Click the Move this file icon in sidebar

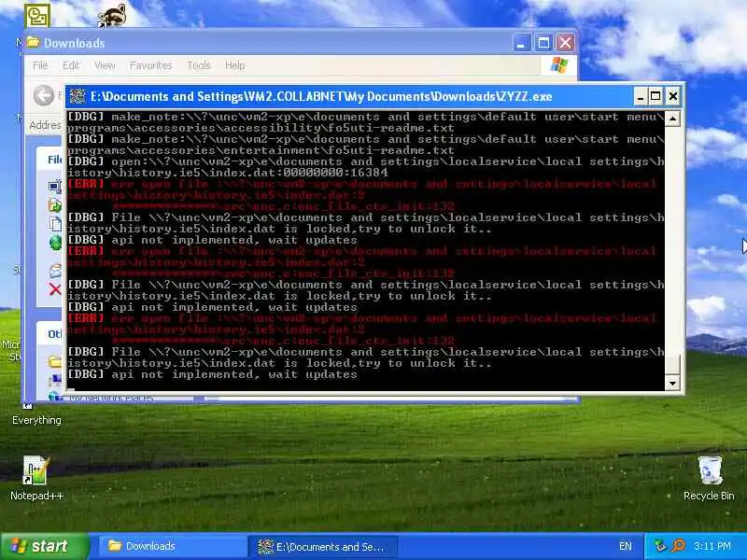pyautogui.click(x=55, y=205)
